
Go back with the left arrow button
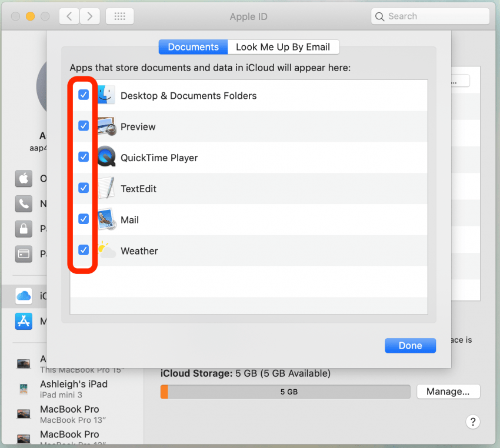pos(69,16)
